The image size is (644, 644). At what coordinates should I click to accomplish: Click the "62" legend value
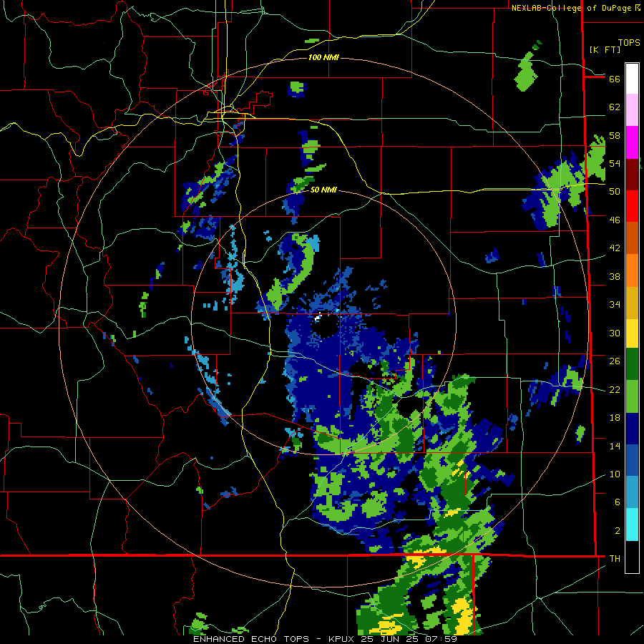615,107
